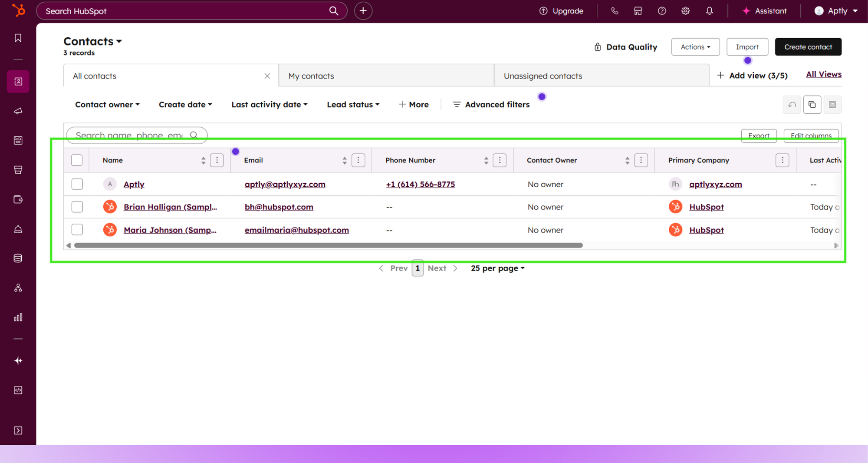Open the Last activity date filter

(x=270, y=105)
